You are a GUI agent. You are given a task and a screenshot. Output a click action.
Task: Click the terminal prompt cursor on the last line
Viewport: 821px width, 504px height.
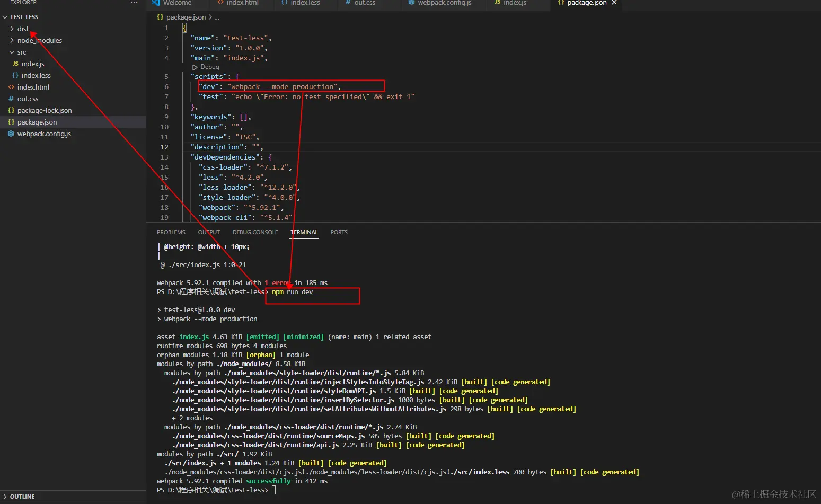pyautogui.click(x=274, y=490)
